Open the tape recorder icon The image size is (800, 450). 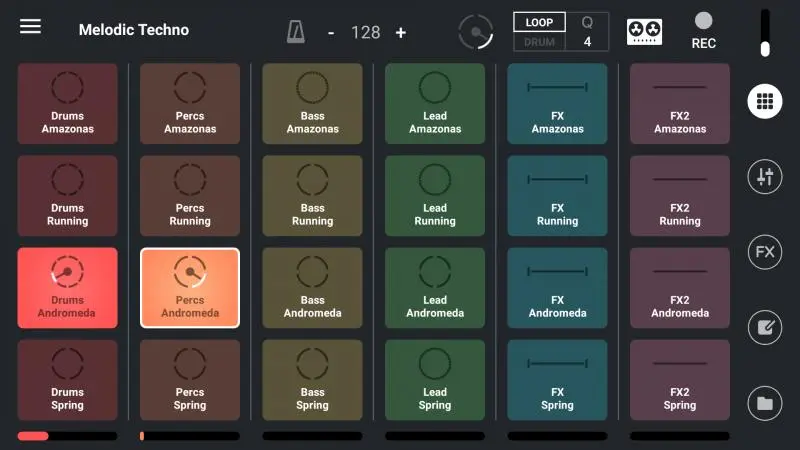pos(644,32)
